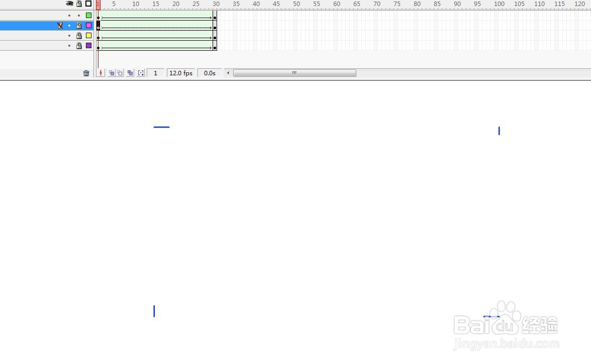Open Modify Onion Markers menu
Screen dimensions: 591x364
click(x=141, y=73)
